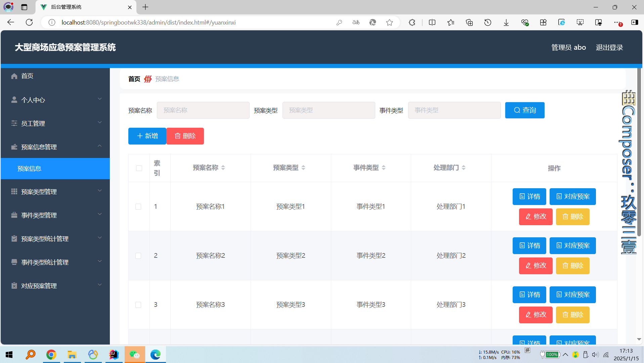This screenshot has height=363, width=644.
Task: Click the 预案类型 search input field
Action: click(x=329, y=110)
